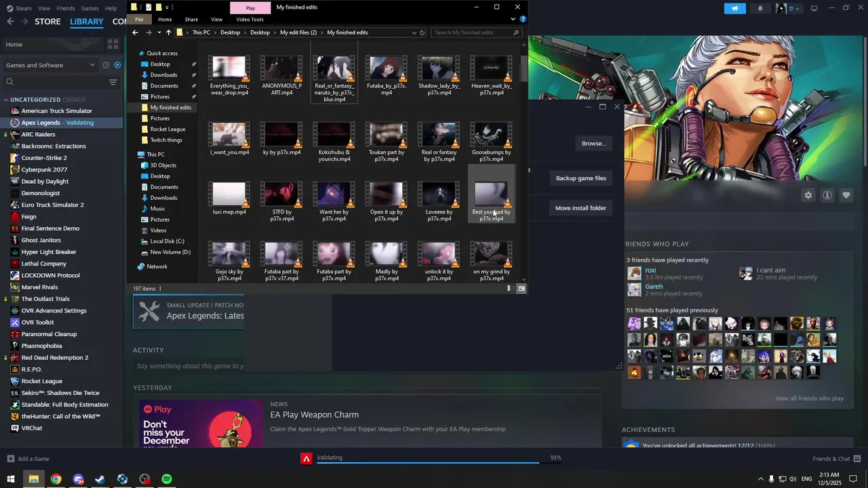Viewport: 868px width, 488px height.
Task: Favorite Apex Legends with heart icon
Action: click(846, 195)
